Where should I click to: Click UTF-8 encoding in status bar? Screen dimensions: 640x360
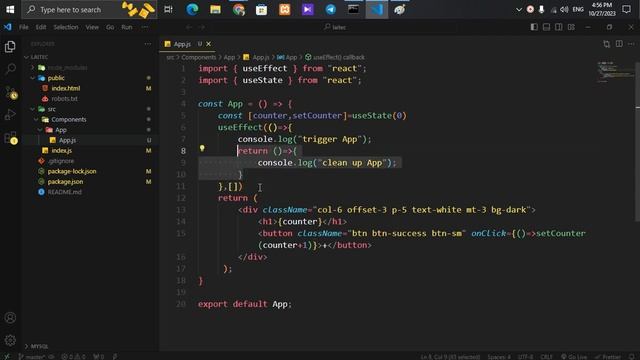point(526,357)
